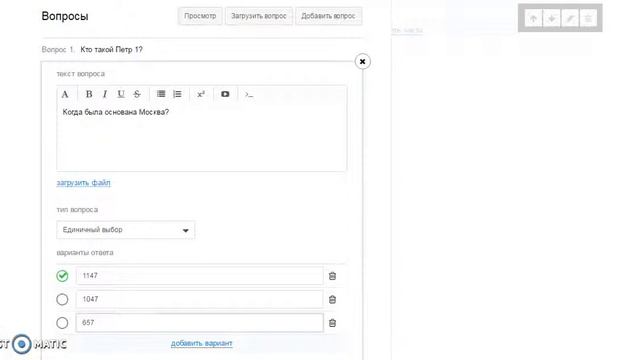Viewport: 640px width, 360px height.
Task: Click the варианты ответа label
Action: [x=85, y=252]
